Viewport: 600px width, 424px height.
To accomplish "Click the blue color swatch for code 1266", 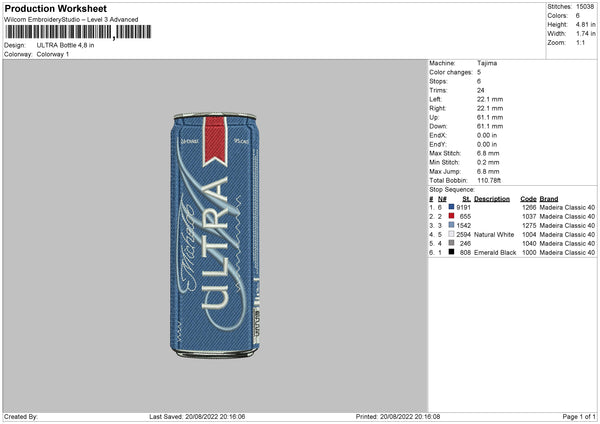I will click(x=451, y=207).
